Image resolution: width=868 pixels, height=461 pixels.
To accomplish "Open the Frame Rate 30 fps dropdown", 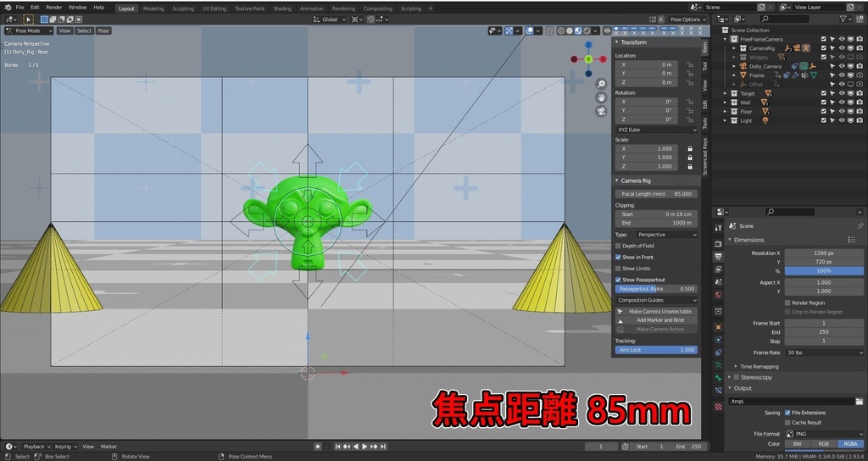I will pos(824,353).
